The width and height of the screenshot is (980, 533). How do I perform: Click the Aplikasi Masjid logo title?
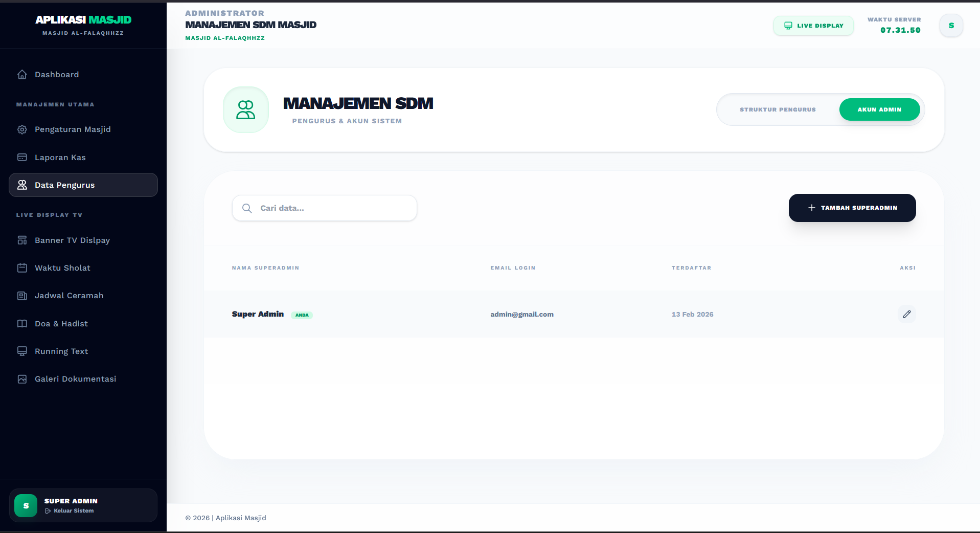[83, 20]
